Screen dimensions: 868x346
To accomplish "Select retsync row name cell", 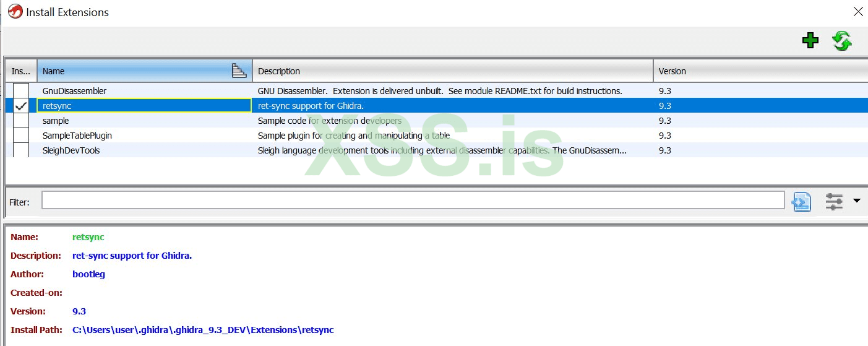I will [x=145, y=106].
